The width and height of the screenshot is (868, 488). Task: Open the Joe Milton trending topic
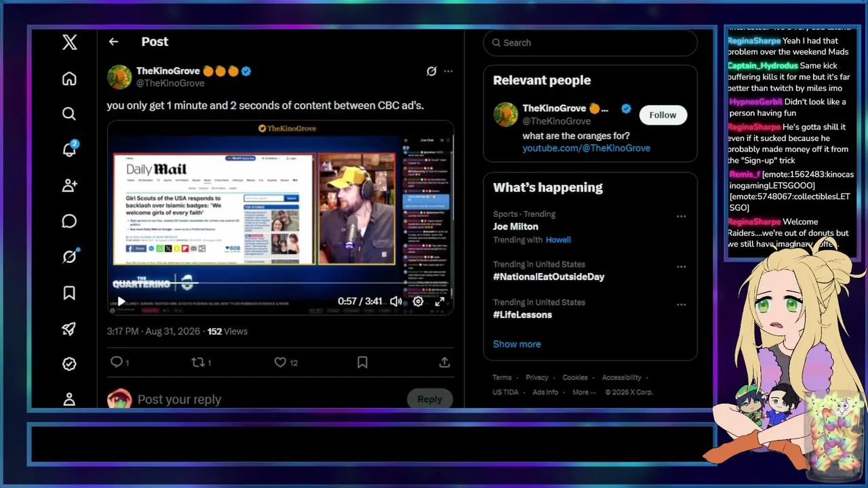[x=515, y=226]
